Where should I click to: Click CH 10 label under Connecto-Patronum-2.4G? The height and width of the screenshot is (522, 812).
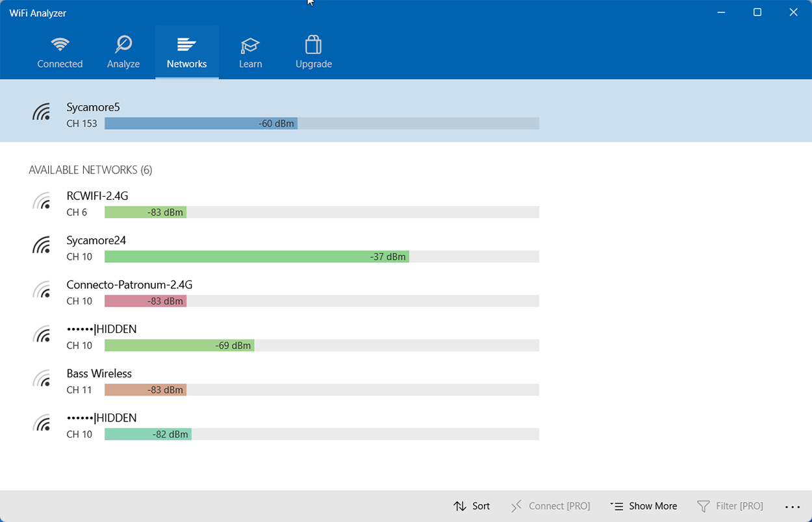[79, 301]
